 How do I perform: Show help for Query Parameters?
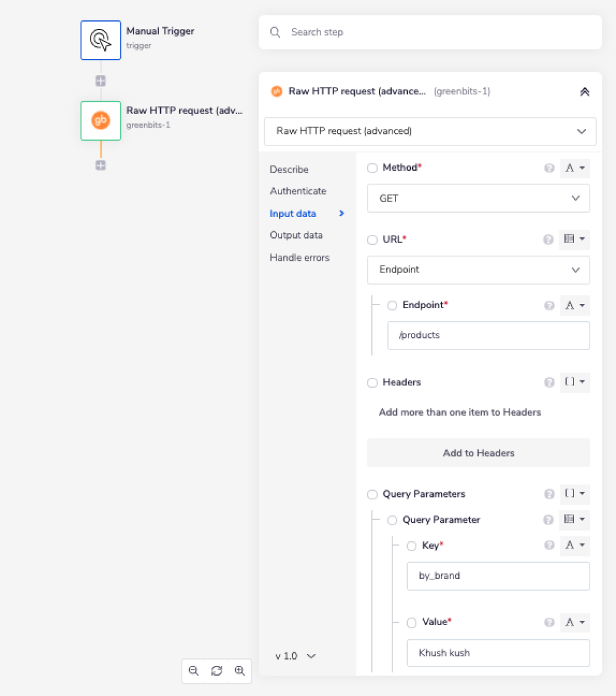pyautogui.click(x=549, y=494)
